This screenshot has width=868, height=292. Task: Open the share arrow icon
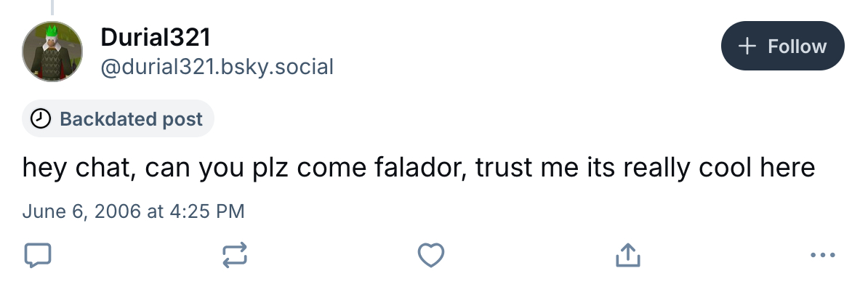click(627, 255)
